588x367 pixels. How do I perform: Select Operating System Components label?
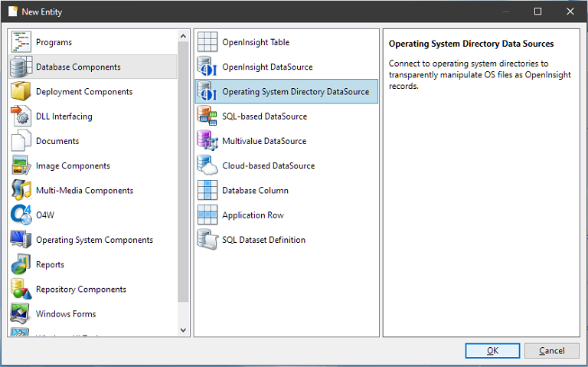[94, 240]
